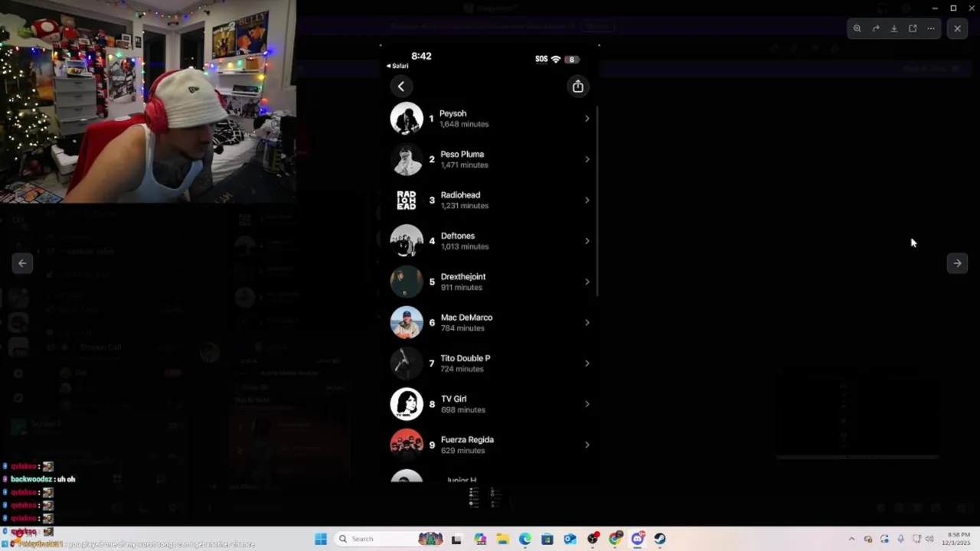Image resolution: width=980 pixels, height=551 pixels.
Task: Open the clock showing 8:58 PM
Action: (x=959, y=539)
